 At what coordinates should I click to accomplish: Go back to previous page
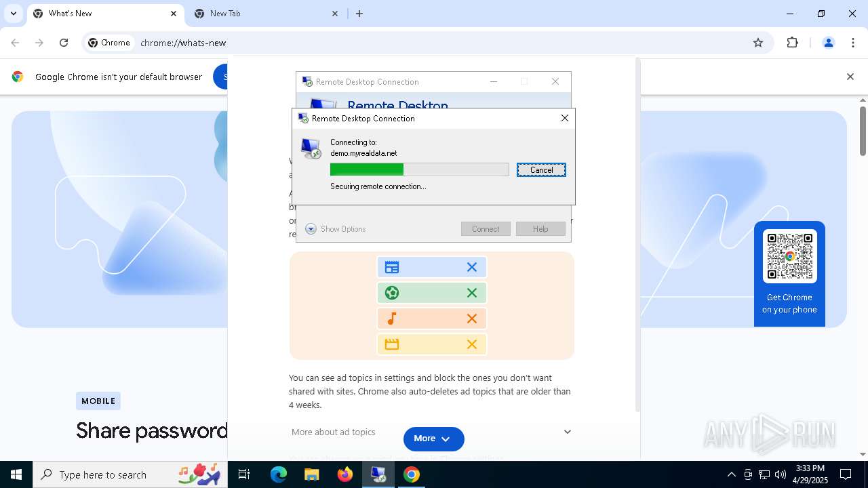click(x=15, y=43)
